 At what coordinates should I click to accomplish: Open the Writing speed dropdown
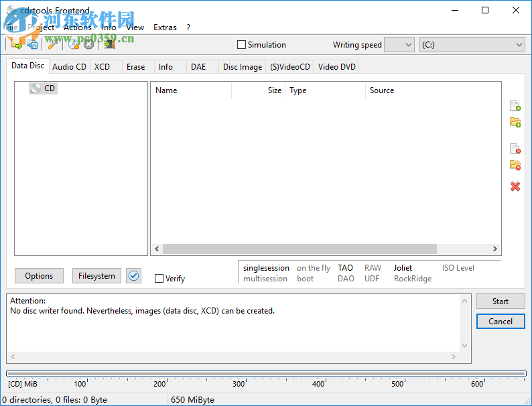tap(399, 45)
